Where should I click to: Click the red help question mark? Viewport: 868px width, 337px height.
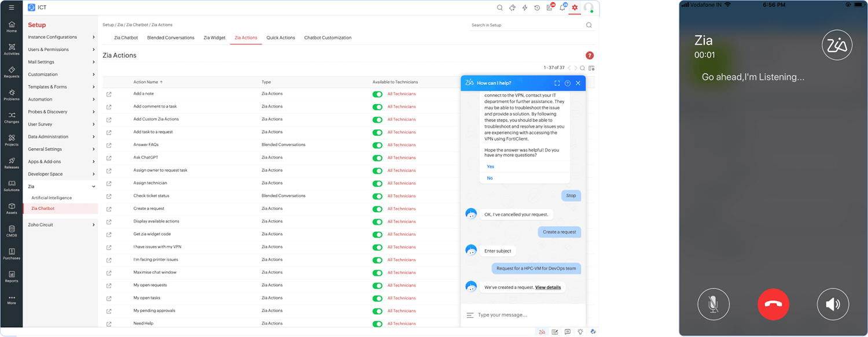[590, 55]
